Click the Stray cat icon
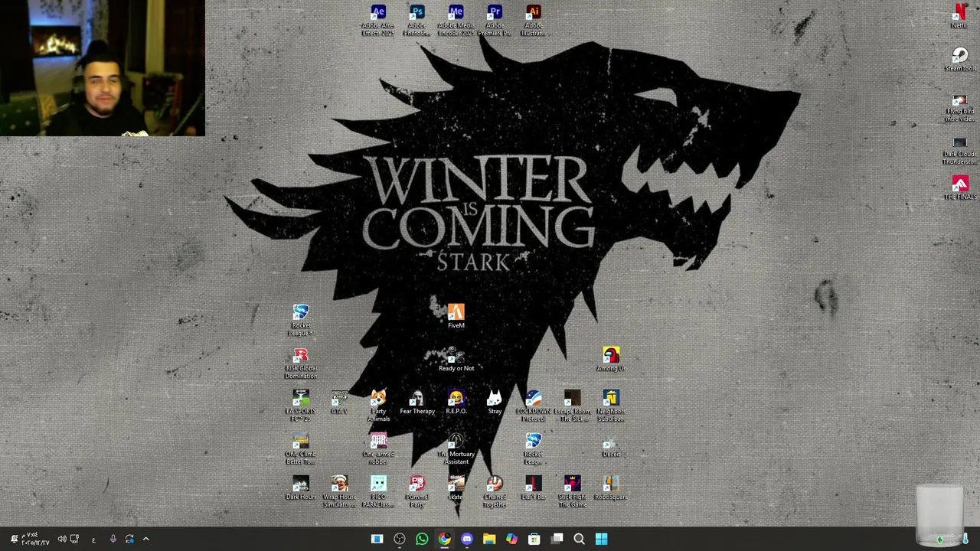This screenshot has width=980, height=551. pyautogui.click(x=495, y=402)
